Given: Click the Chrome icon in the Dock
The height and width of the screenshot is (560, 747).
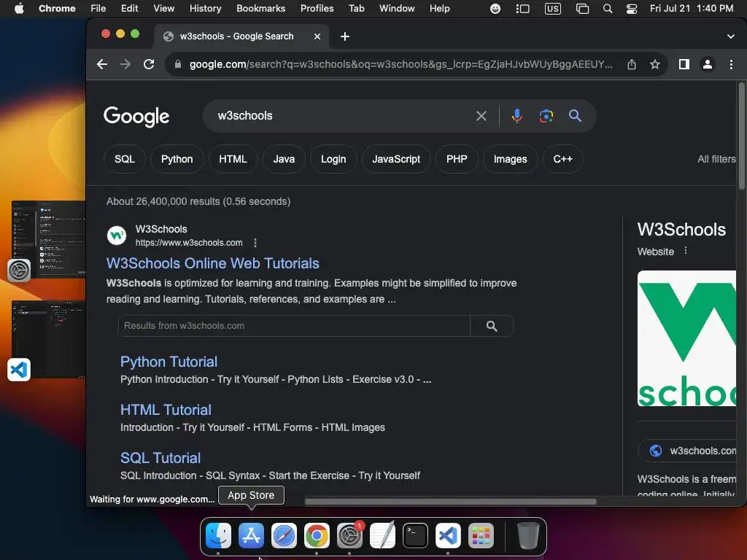Looking at the screenshot, I should coord(317,536).
